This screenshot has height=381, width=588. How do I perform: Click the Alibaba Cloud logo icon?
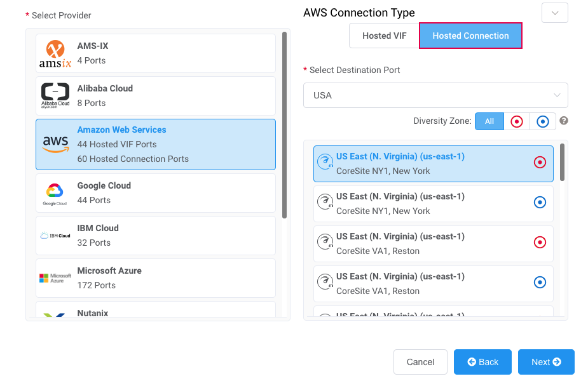(x=55, y=95)
